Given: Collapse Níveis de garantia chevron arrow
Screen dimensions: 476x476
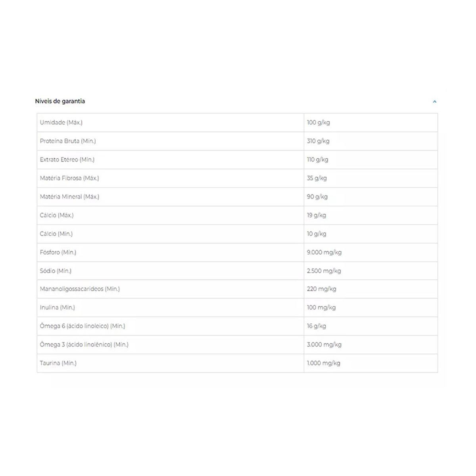Looking at the screenshot, I should tap(434, 102).
